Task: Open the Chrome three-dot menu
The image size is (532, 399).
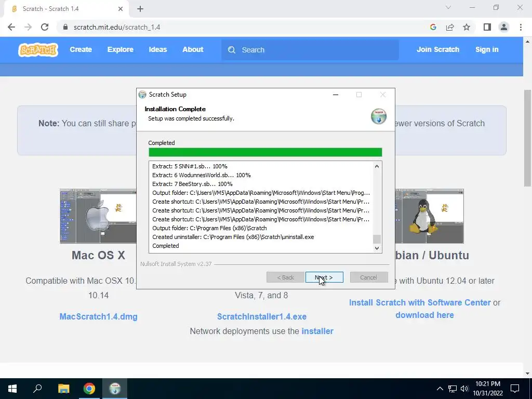Action: pos(521,27)
